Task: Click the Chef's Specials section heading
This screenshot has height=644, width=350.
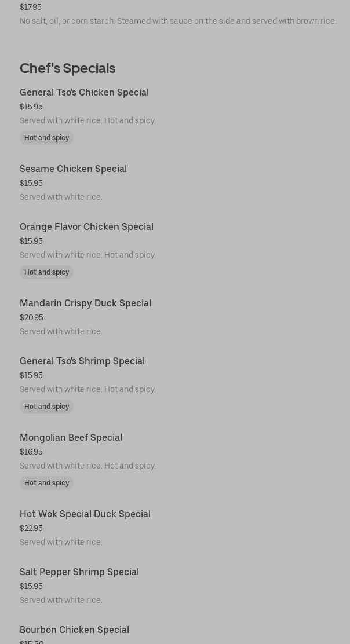Action: pyautogui.click(x=67, y=68)
